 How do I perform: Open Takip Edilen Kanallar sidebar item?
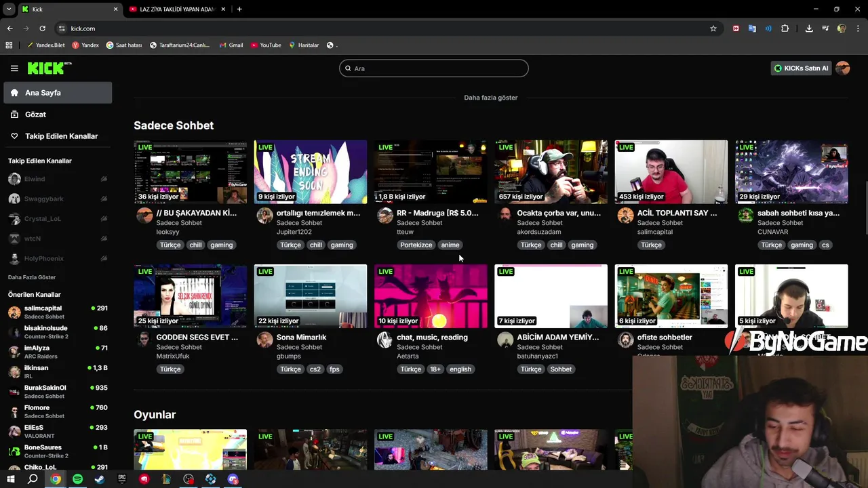(58, 136)
